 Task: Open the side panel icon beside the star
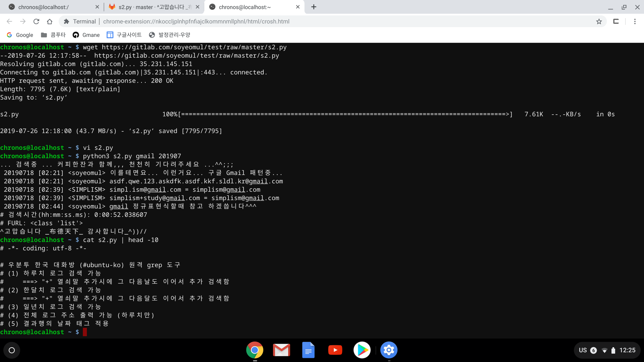coord(616,21)
